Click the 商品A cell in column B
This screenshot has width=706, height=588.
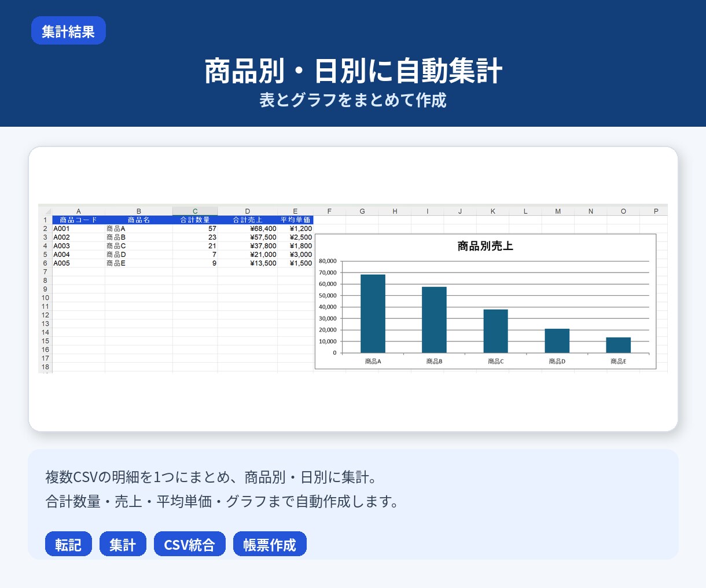139,229
